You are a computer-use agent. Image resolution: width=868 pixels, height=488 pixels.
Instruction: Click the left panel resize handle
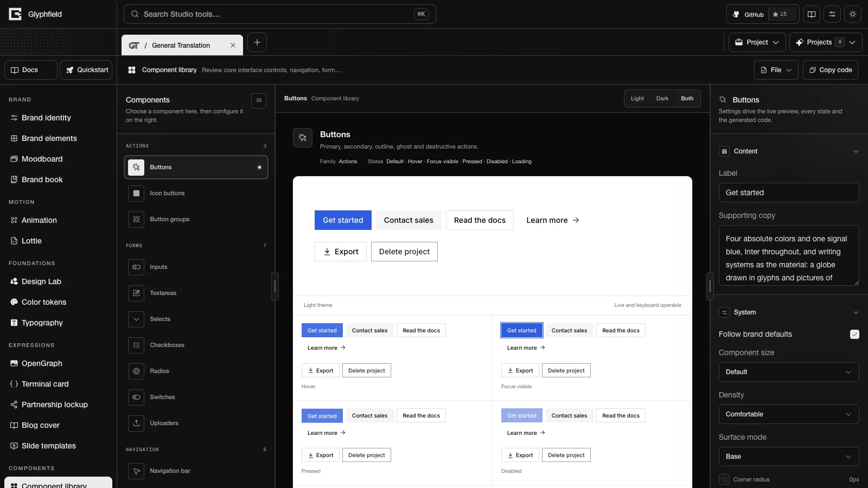point(275,286)
